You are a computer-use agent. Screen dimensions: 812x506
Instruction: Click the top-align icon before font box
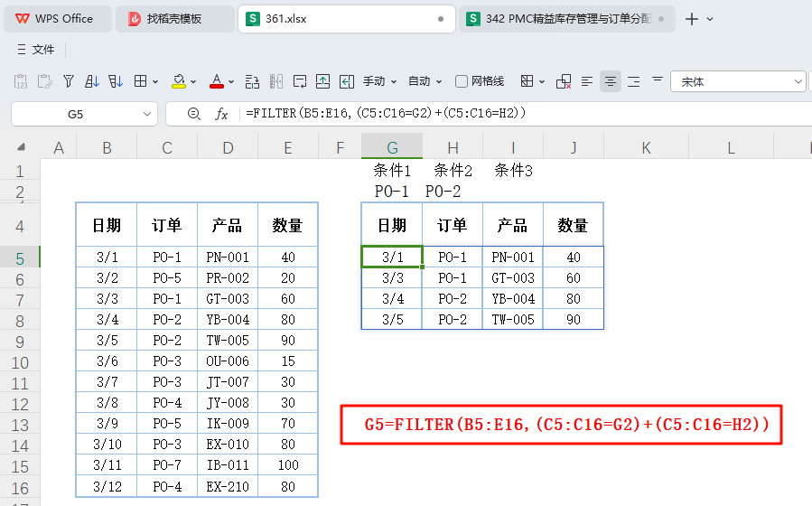coord(658,80)
